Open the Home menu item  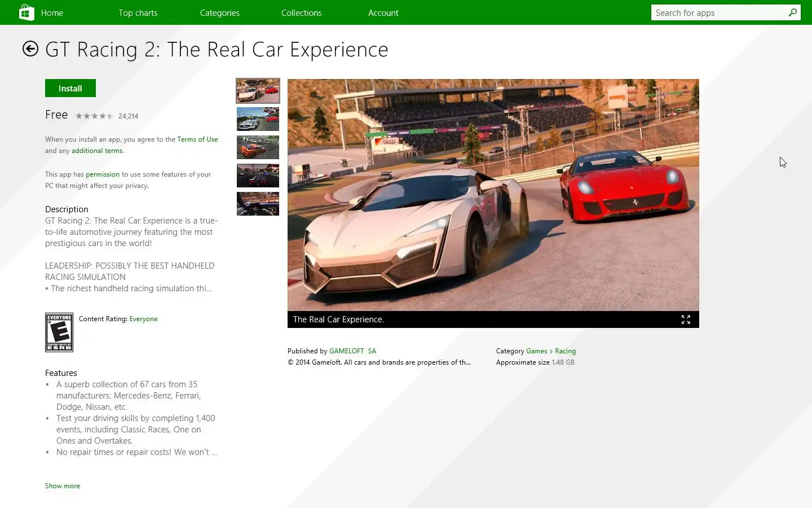[52, 12]
